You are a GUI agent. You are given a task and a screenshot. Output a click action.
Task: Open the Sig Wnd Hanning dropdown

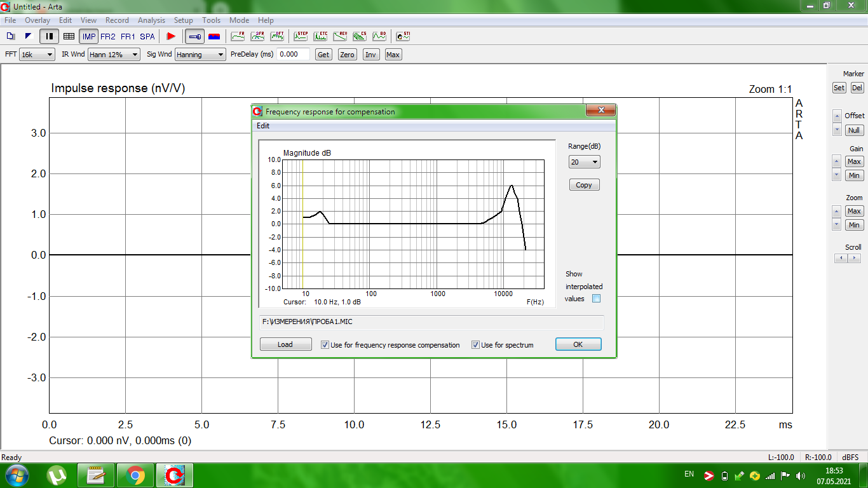(200, 55)
